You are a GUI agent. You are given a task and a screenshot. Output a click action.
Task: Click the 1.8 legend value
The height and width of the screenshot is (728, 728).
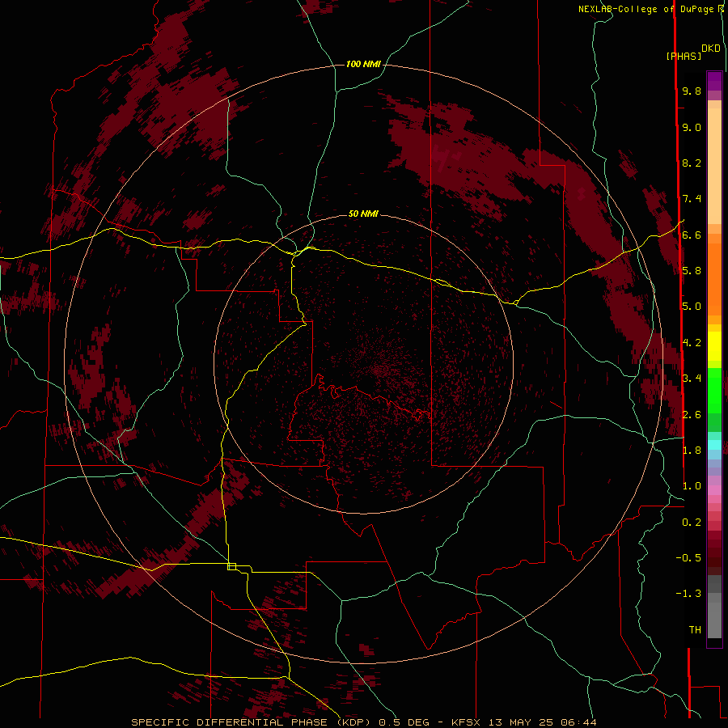coord(692,451)
